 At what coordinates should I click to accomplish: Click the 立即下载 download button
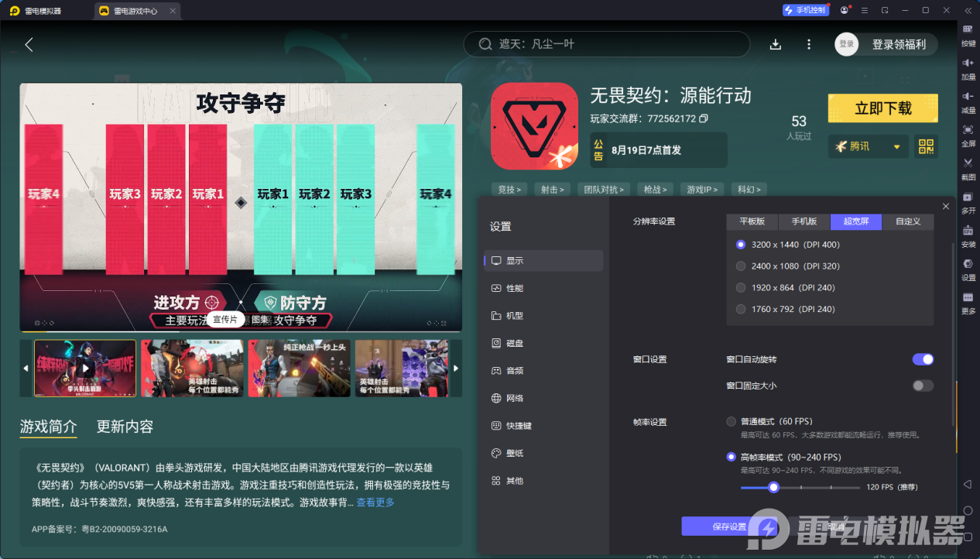[x=882, y=108]
